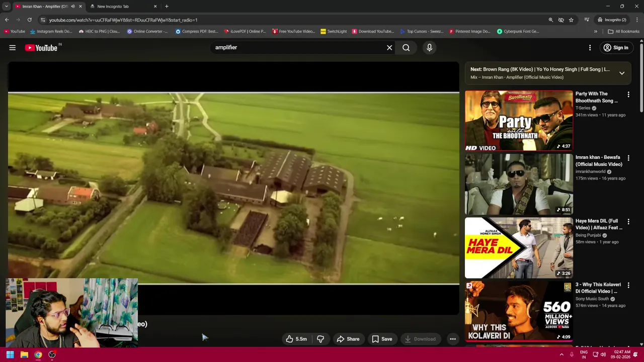Image resolution: width=644 pixels, height=362 pixels.
Task: Open Party With The Bhoothnath Song title
Action: point(597,97)
